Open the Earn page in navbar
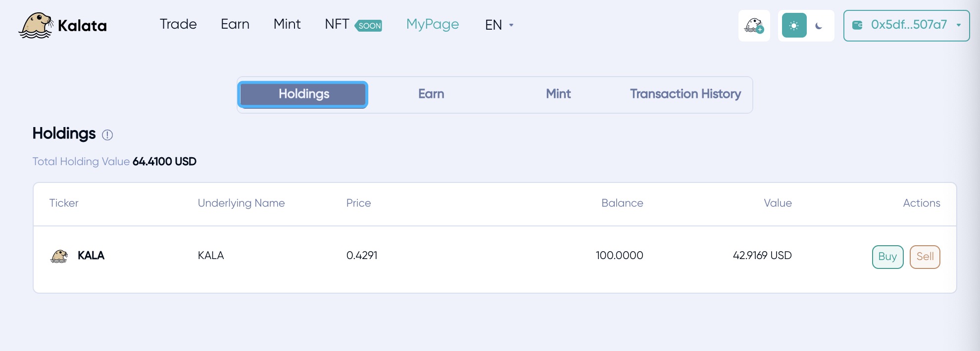This screenshot has height=351, width=980. click(x=235, y=24)
